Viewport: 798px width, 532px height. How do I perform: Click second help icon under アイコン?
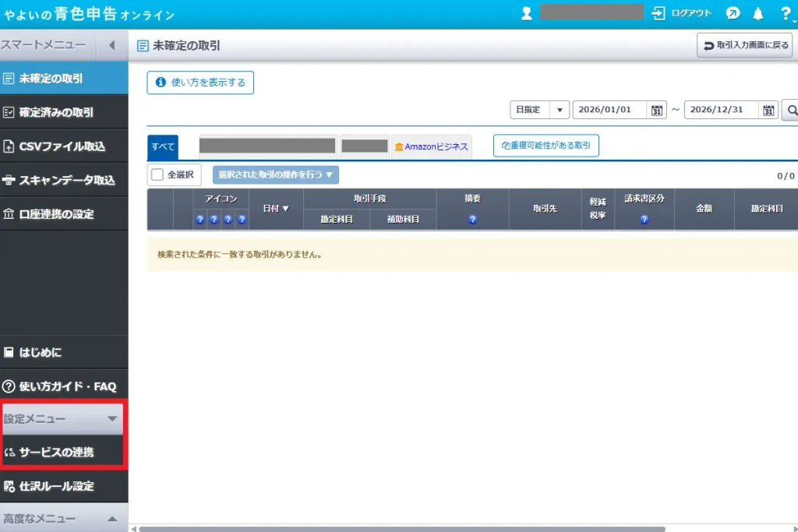pos(214,219)
